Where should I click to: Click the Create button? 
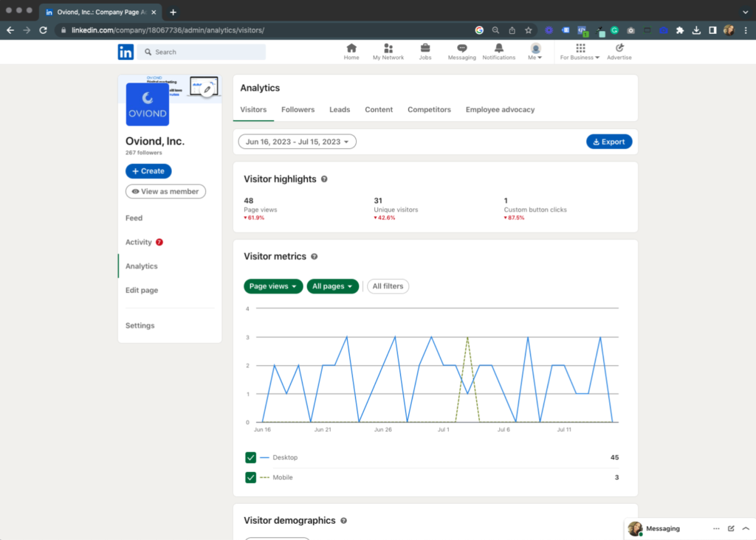(148, 171)
